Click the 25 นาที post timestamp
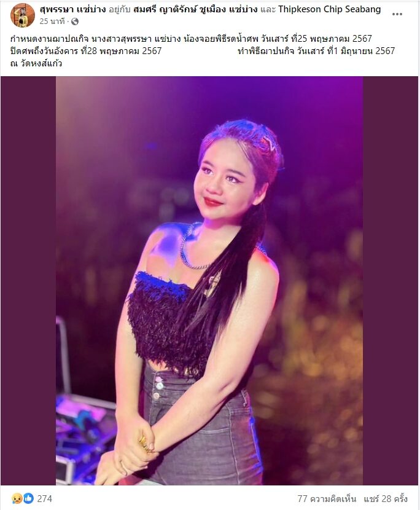This screenshot has height=510, width=420. pyautogui.click(x=52, y=22)
